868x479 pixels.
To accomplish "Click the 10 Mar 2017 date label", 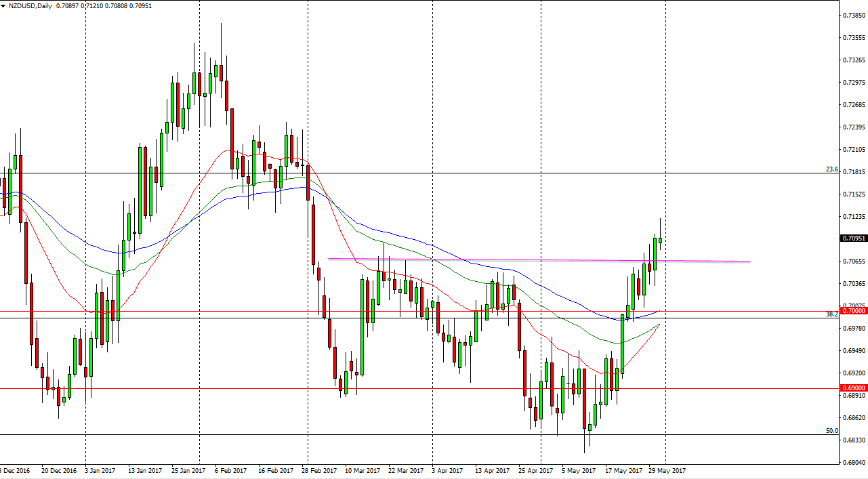I will (363, 470).
